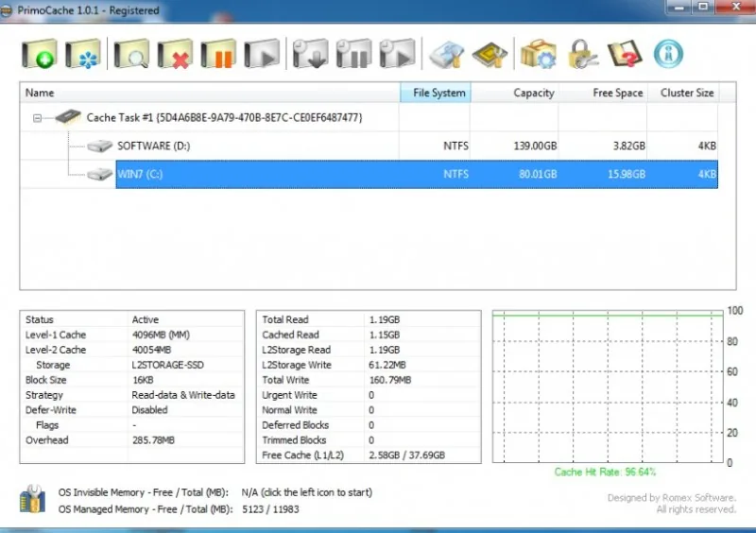
Task: Click the Cache Task #1 chip icon
Action: (x=68, y=117)
